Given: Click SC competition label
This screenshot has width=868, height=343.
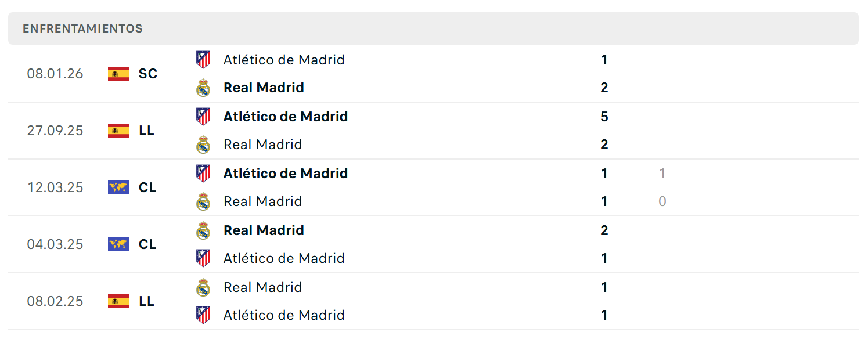Looking at the screenshot, I should [x=148, y=74].
